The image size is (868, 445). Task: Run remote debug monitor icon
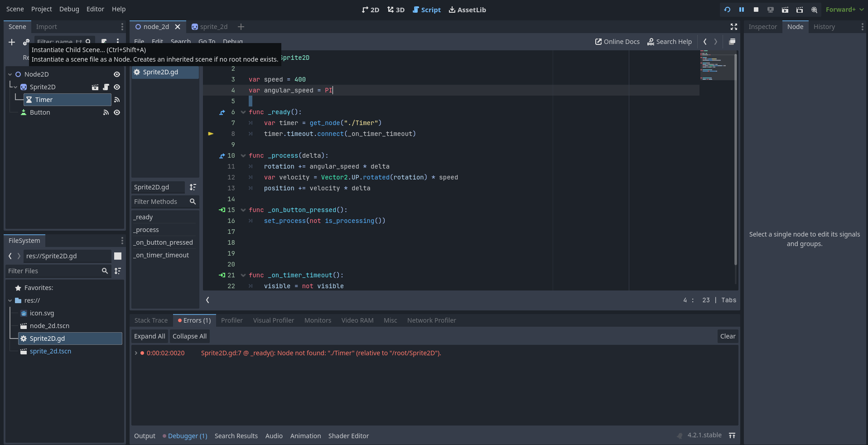click(x=771, y=10)
